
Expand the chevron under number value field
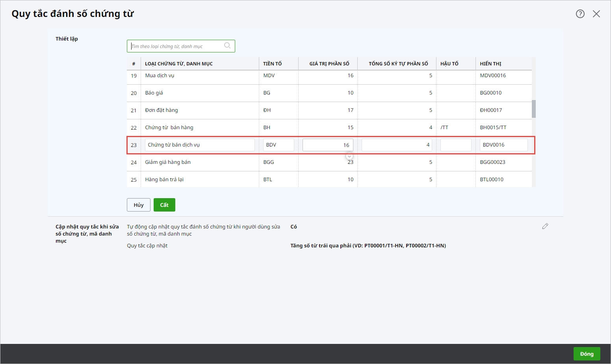[x=349, y=156]
